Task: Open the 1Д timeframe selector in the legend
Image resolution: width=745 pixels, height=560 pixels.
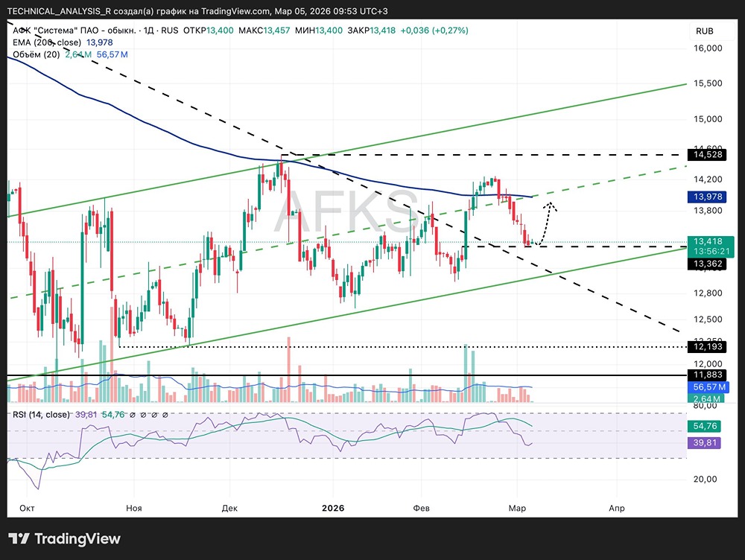Action: (x=147, y=31)
